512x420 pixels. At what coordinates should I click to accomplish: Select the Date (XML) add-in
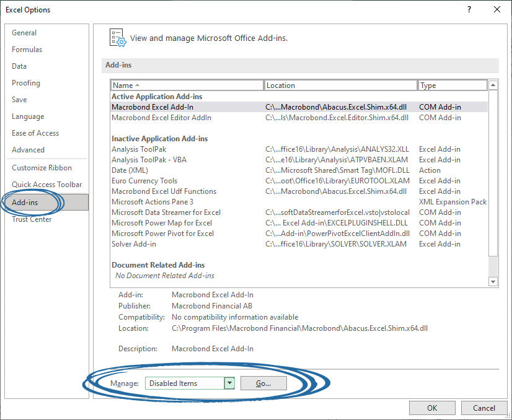pos(299,170)
